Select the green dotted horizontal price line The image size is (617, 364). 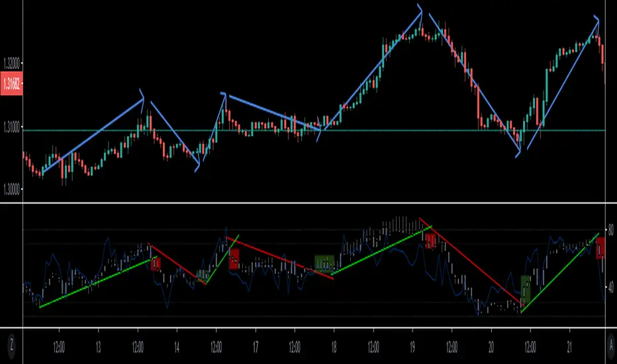(x=314, y=130)
